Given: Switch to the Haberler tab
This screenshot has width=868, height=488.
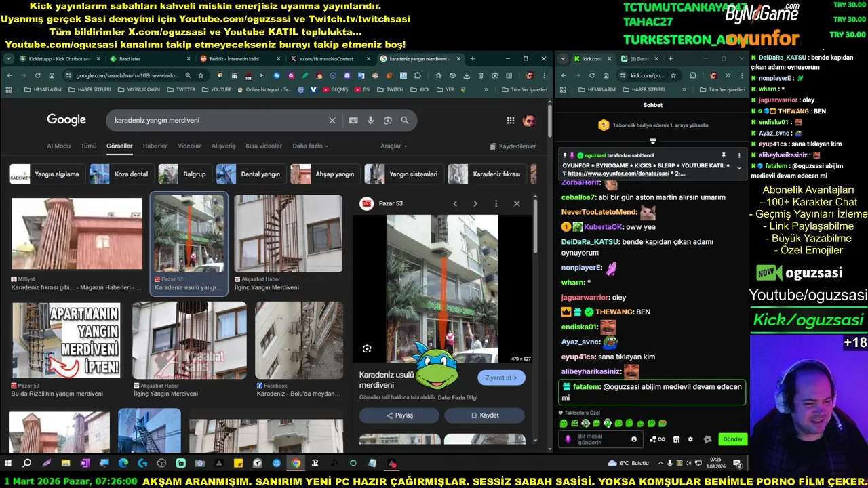Looking at the screenshot, I should [x=155, y=146].
